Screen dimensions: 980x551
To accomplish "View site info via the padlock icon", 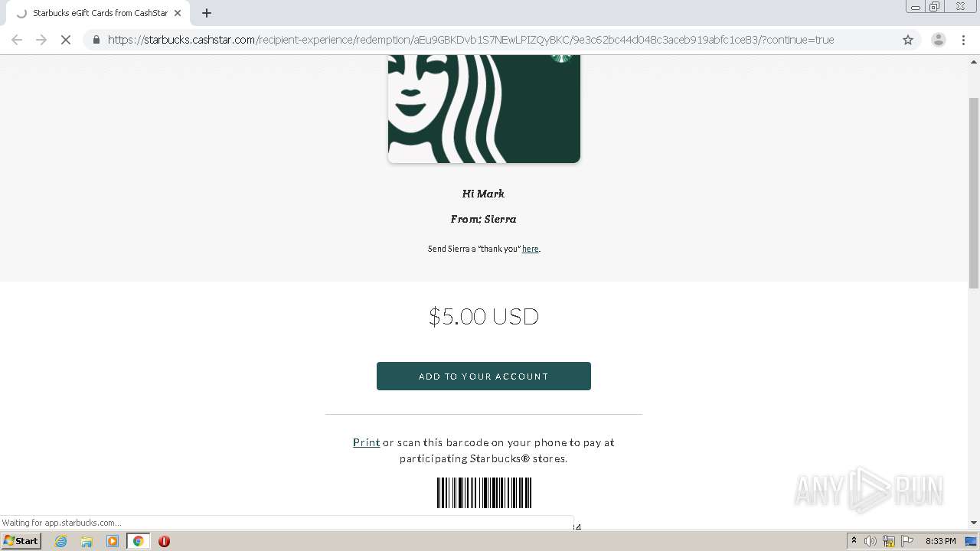I will (96, 40).
